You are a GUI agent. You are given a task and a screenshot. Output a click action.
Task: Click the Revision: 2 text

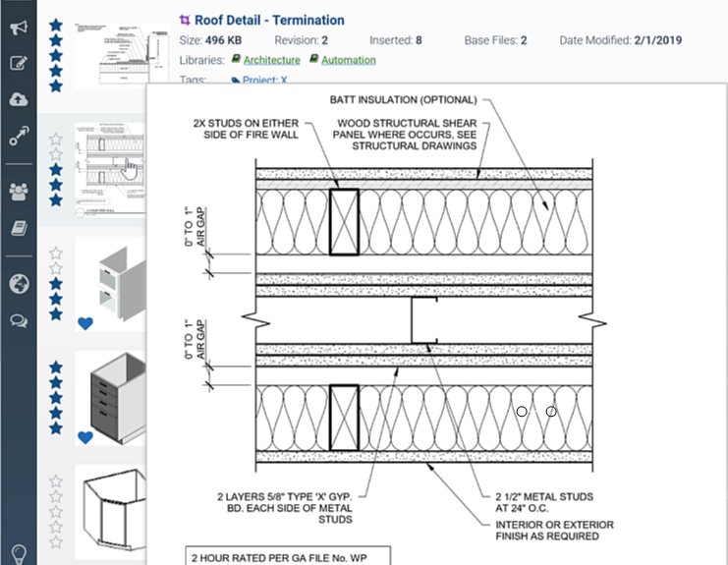pyautogui.click(x=301, y=40)
